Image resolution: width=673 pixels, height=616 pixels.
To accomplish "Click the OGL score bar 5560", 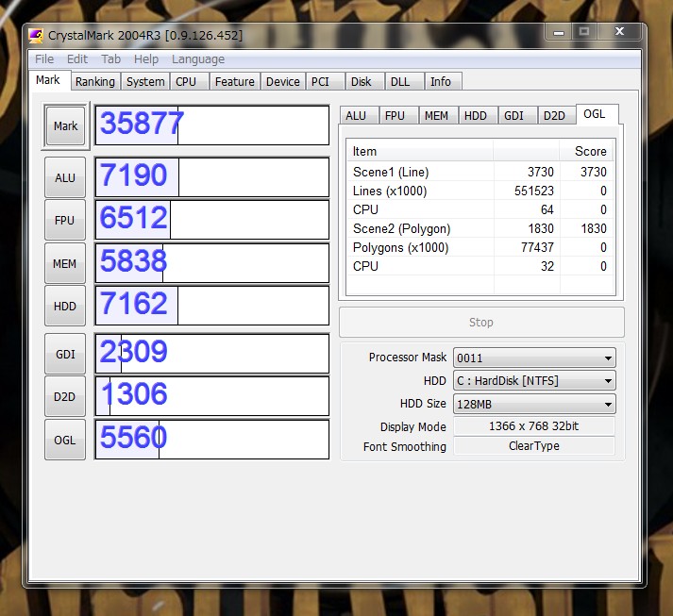I will pyautogui.click(x=212, y=440).
